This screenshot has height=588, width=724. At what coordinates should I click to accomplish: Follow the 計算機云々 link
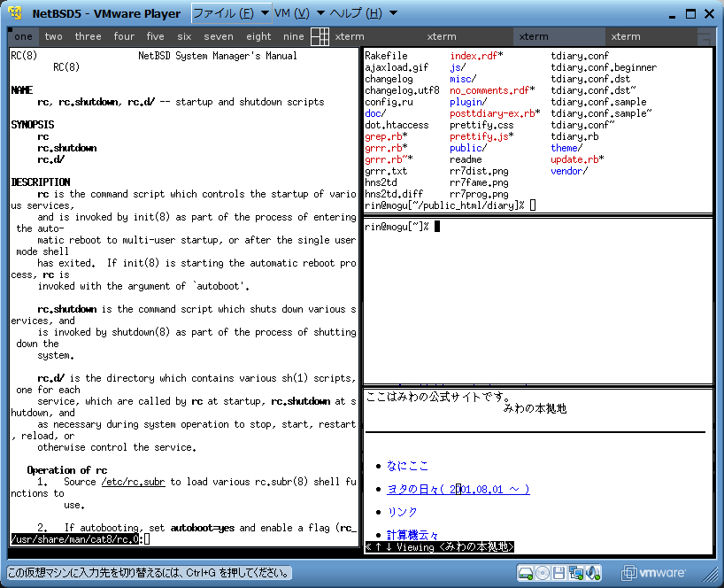coord(412,535)
